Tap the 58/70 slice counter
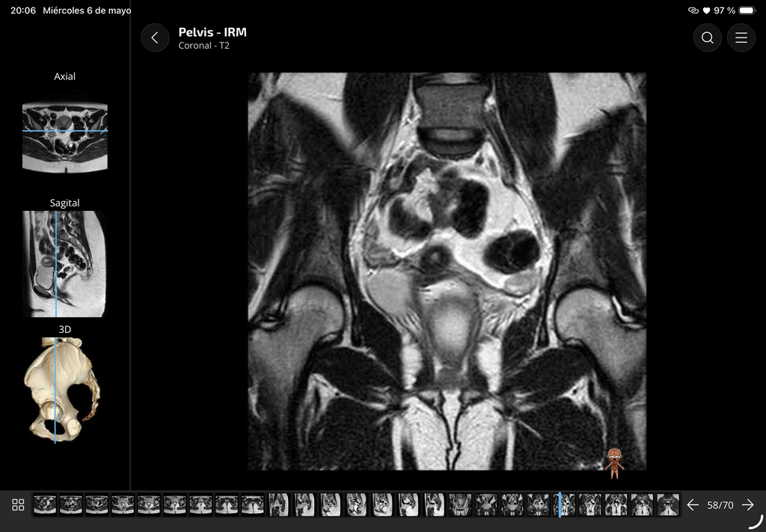Image resolution: width=766 pixels, height=532 pixels. click(720, 505)
